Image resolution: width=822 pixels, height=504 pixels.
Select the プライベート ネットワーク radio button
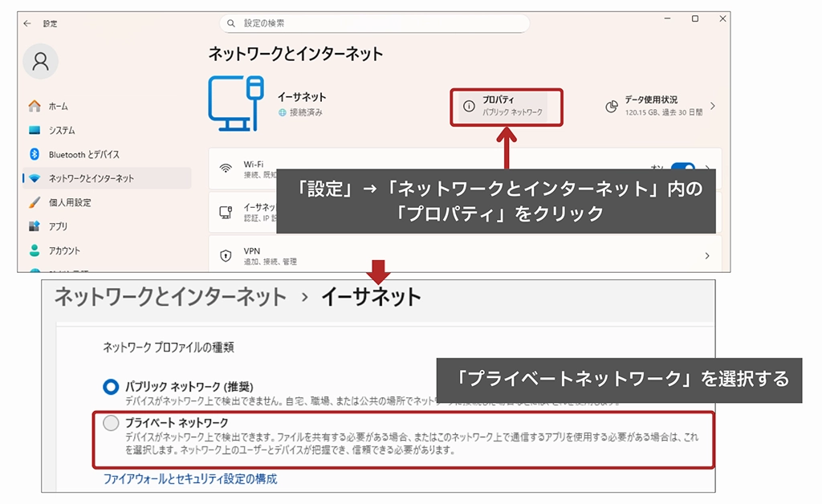coord(111,422)
